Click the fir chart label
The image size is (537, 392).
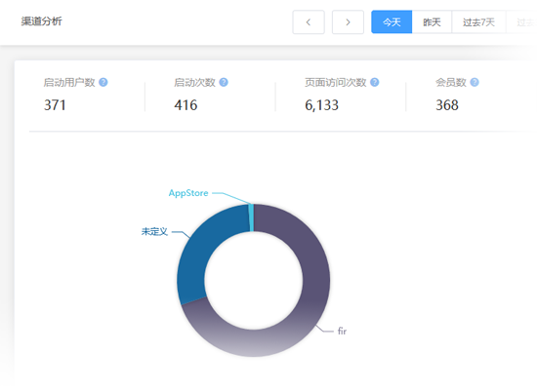click(342, 332)
